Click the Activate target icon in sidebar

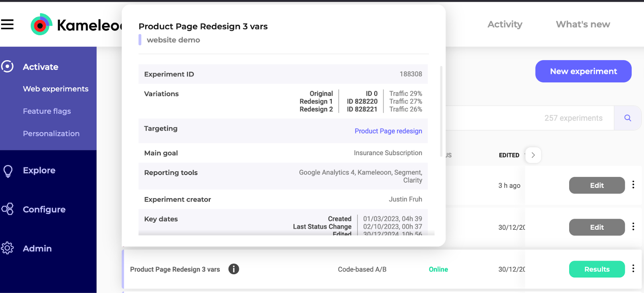(7, 66)
